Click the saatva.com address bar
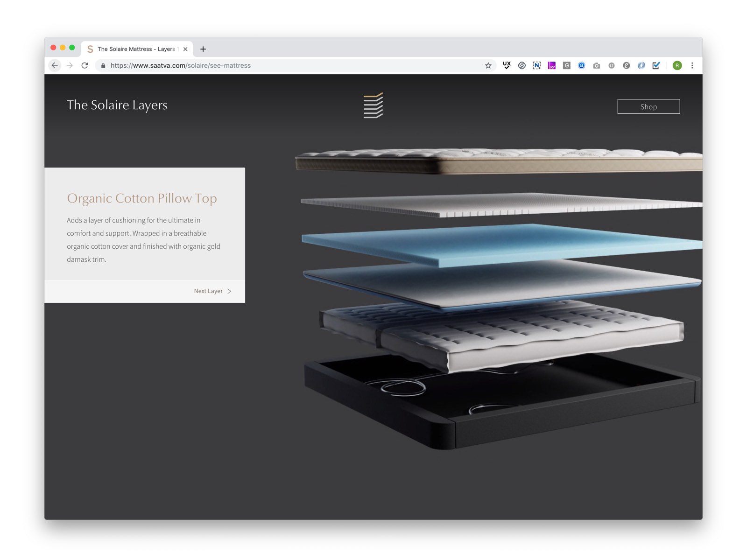Viewport: 747px width, 560px height. [280, 66]
